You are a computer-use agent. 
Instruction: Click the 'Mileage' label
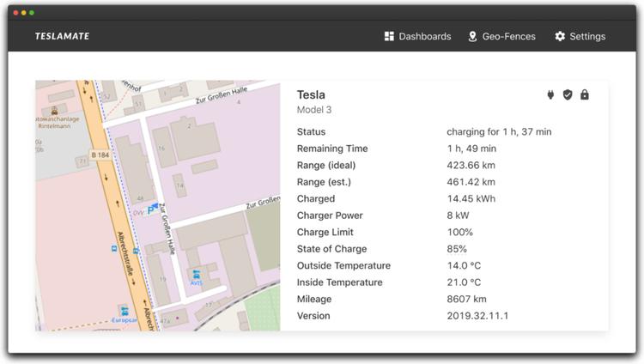coord(314,299)
